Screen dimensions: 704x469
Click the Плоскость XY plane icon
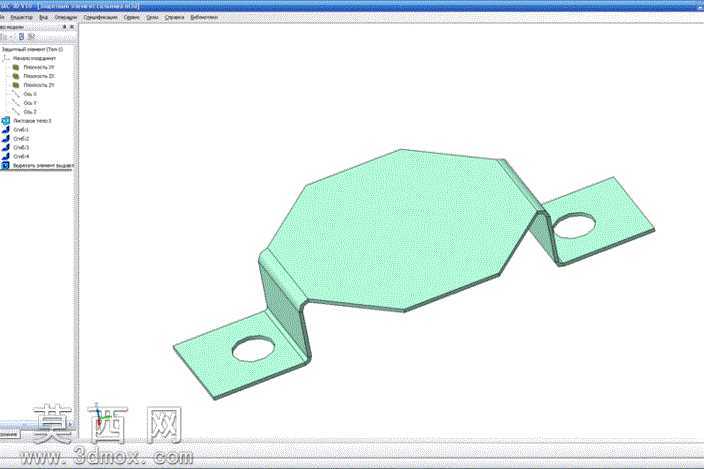click(x=16, y=67)
